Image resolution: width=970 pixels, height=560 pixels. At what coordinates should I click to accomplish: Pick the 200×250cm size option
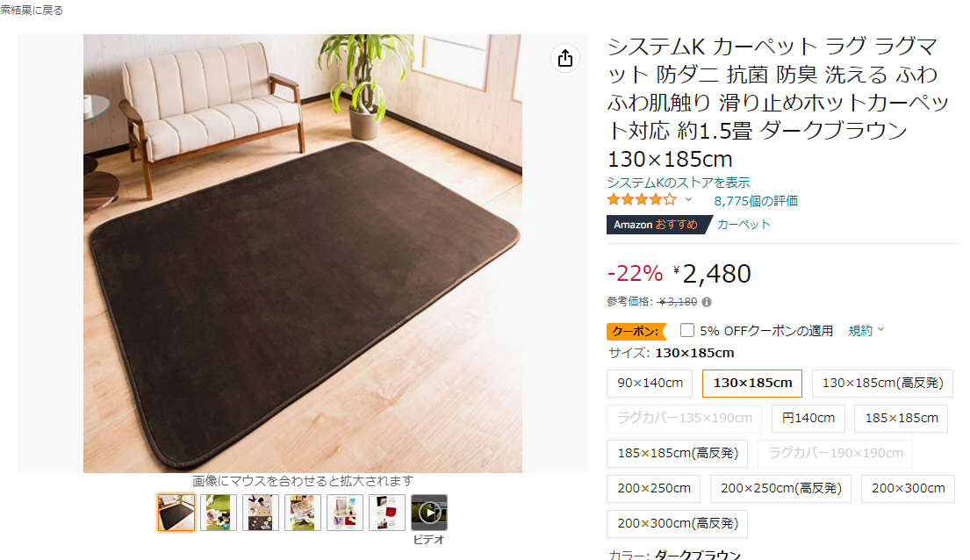click(653, 488)
